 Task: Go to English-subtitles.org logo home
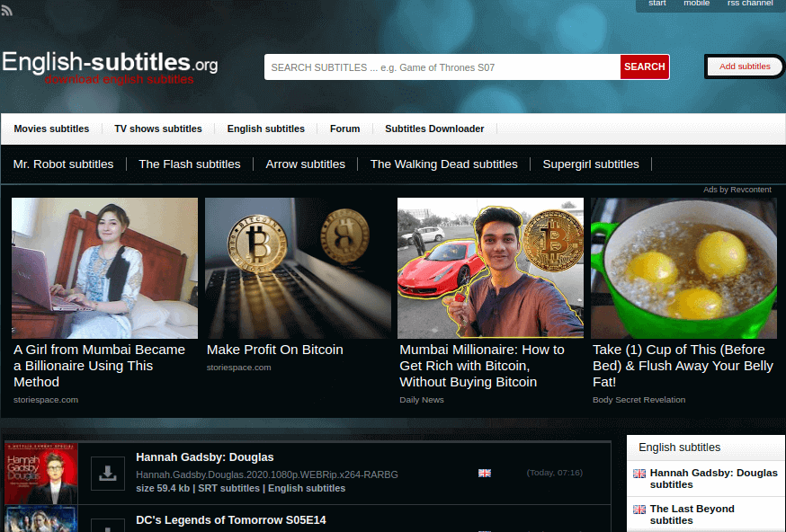point(110,67)
